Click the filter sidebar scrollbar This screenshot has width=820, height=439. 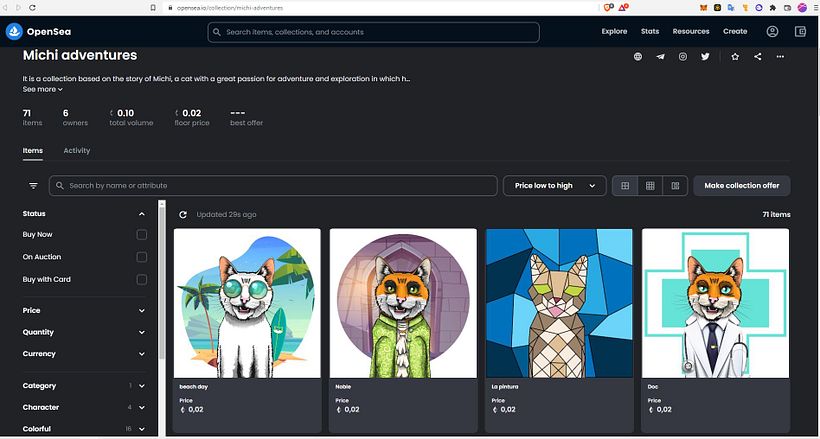[x=162, y=283]
